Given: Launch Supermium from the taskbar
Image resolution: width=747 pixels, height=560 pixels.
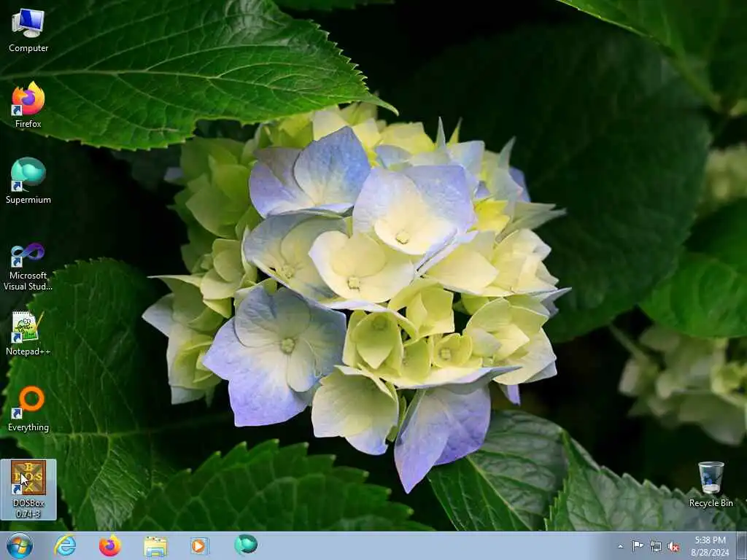Looking at the screenshot, I should [x=246, y=545].
